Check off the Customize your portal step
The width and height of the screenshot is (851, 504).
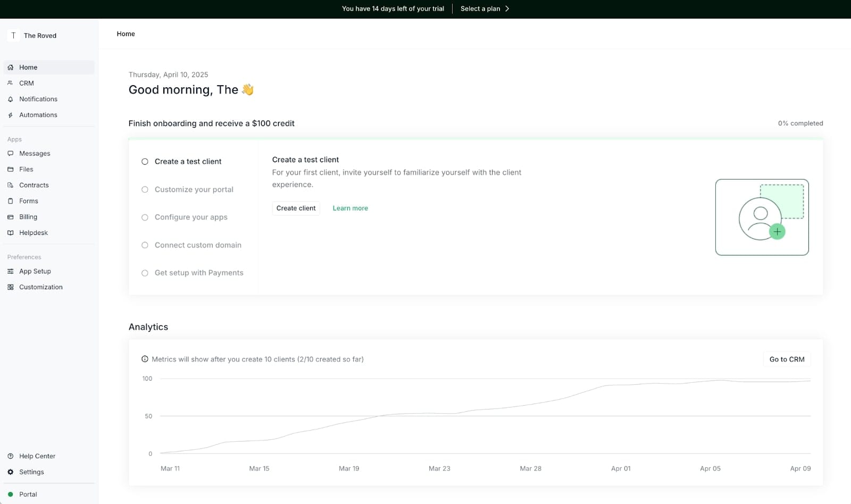tap(145, 189)
